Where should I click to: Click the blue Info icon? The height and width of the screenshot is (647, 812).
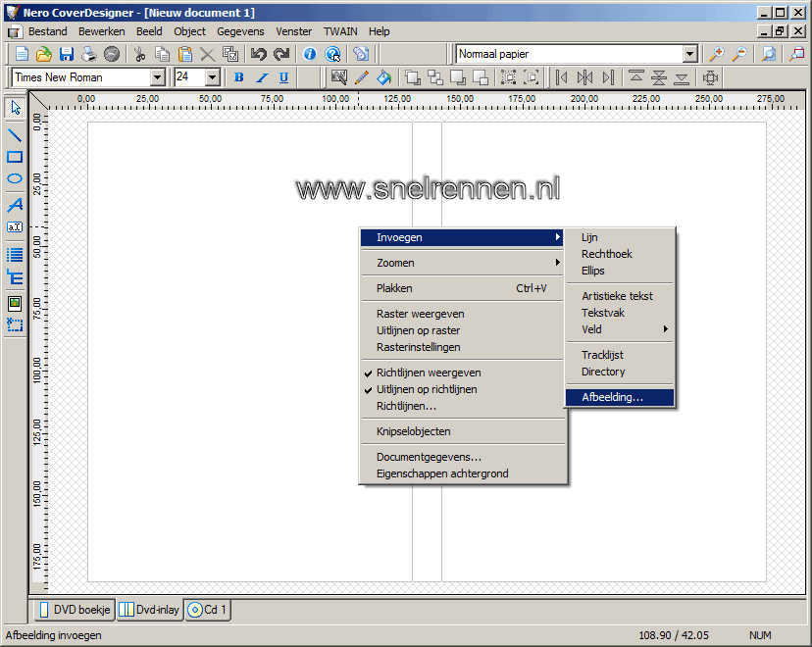point(310,54)
